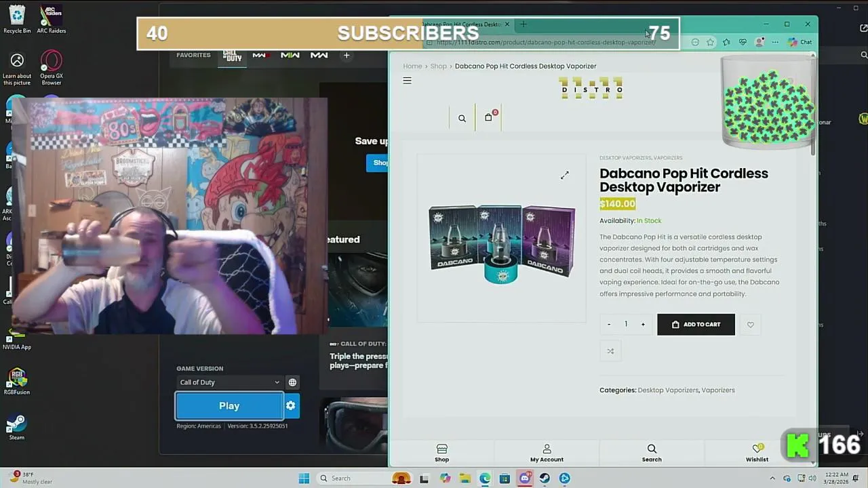Select the Dabcano Pop Hit browser tab
This screenshot has width=868, height=488.
click(463, 24)
